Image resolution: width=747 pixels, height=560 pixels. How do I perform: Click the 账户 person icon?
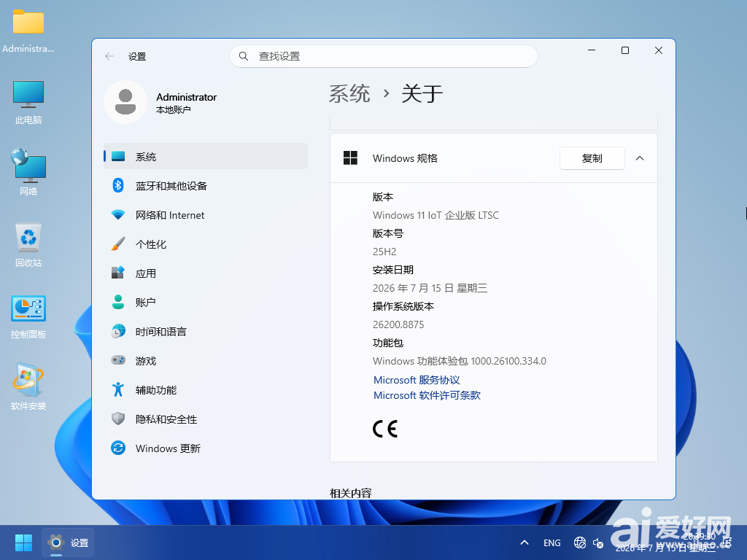[x=118, y=302]
